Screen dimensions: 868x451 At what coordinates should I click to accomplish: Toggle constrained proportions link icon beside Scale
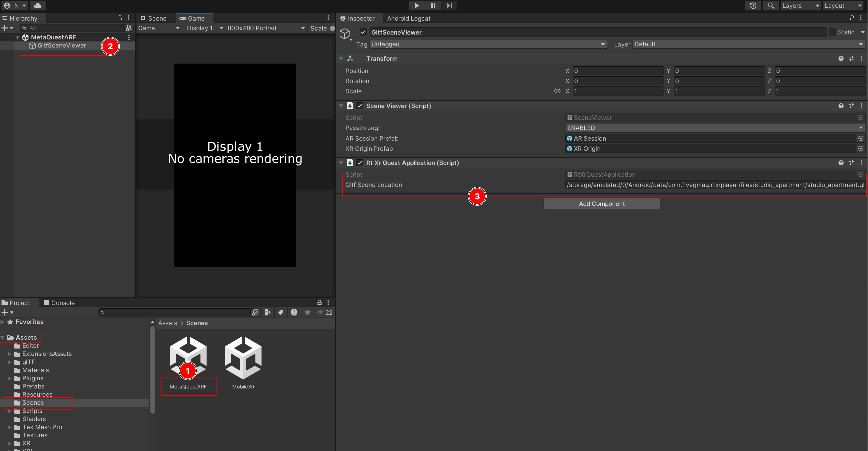tap(557, 91)
